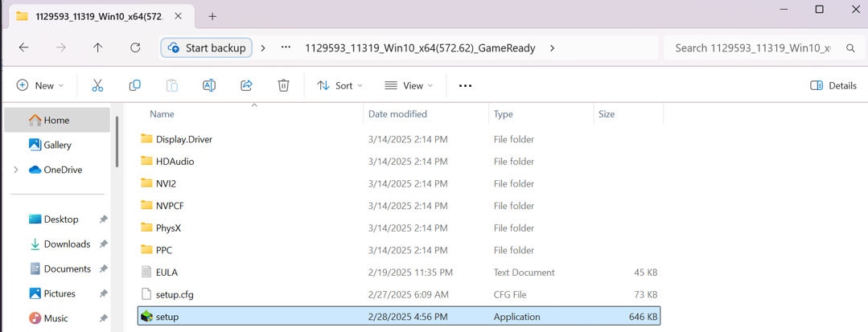Open the New item dropdown
The width and height of the screenshot is (868, 332).
(40, 85)
